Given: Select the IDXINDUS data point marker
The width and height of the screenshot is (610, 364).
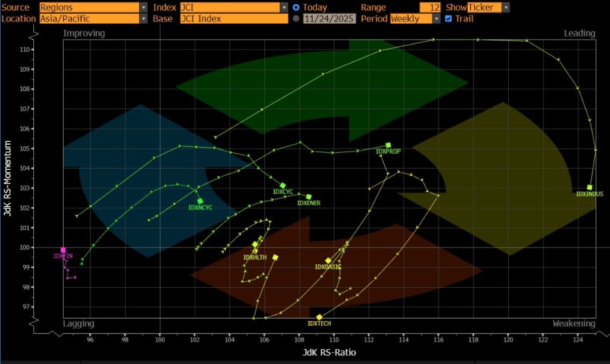Looking at the screenshot, I should pyautogui.click(x=590, y=187).
